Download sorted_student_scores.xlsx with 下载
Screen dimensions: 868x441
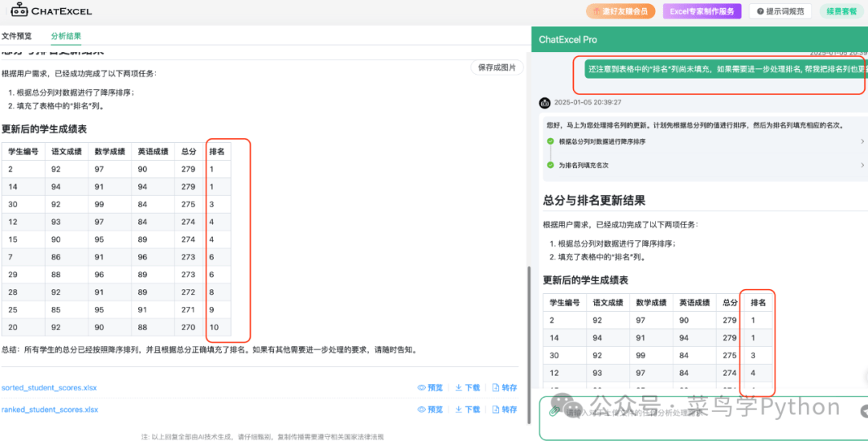click(467, 388)
